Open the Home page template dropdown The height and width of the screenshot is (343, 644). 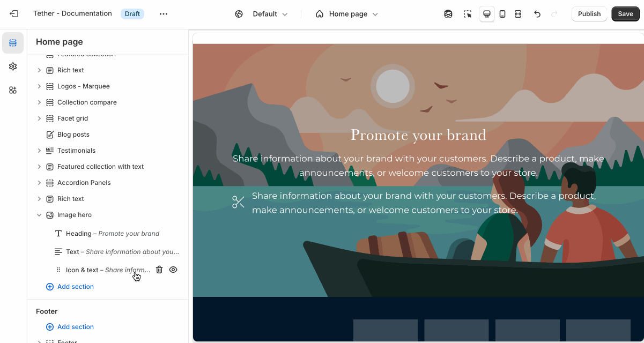(347, 14)
